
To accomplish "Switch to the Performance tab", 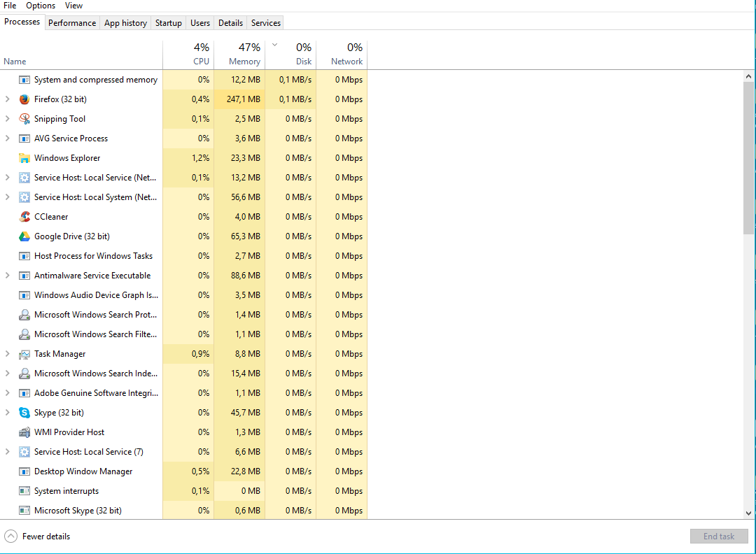I will coord(72,23).
